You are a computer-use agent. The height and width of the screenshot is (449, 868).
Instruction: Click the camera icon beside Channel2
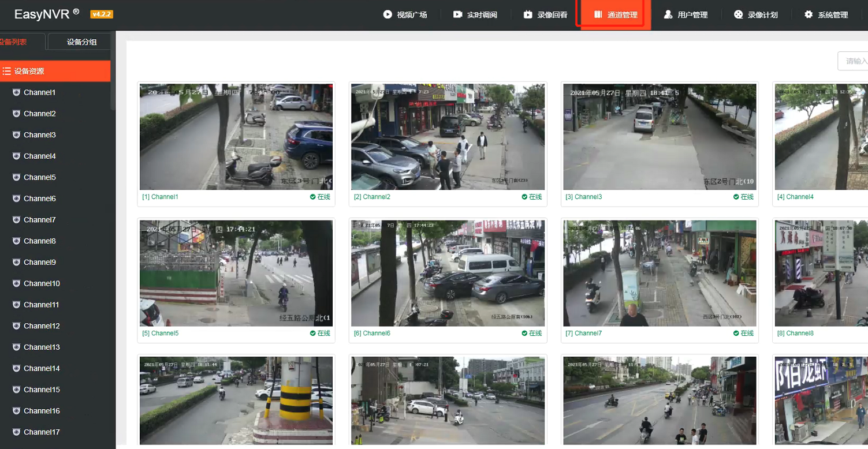click(x=16, y=114)
